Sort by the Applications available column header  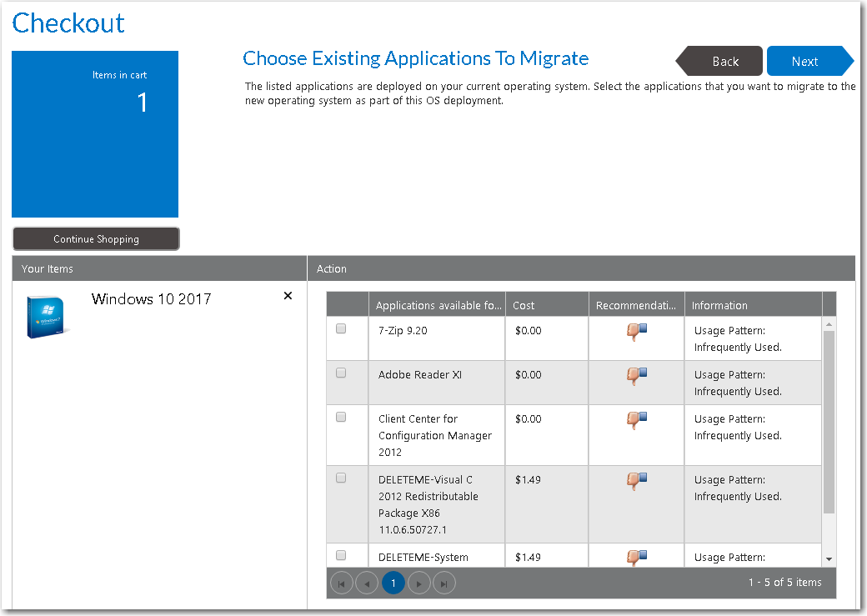coord(439,305)
